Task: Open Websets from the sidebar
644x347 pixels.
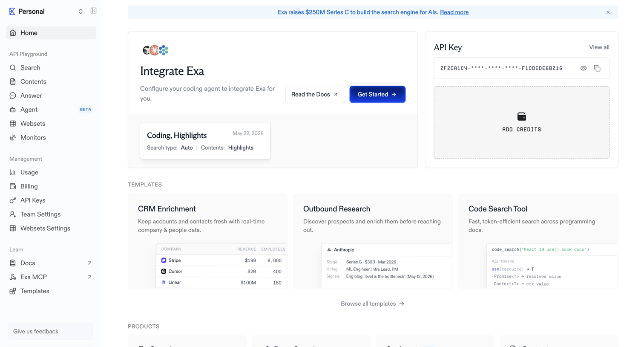Action: tap(51, 124)
